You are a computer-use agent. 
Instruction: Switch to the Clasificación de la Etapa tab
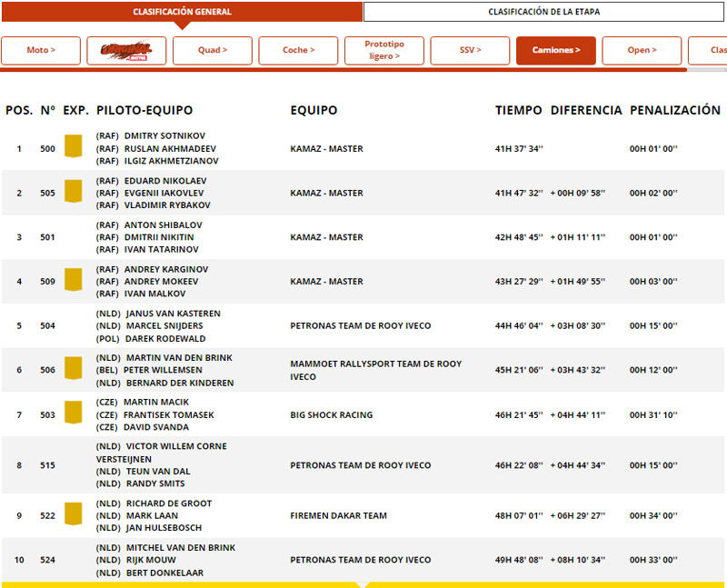[x=543, y=12]
